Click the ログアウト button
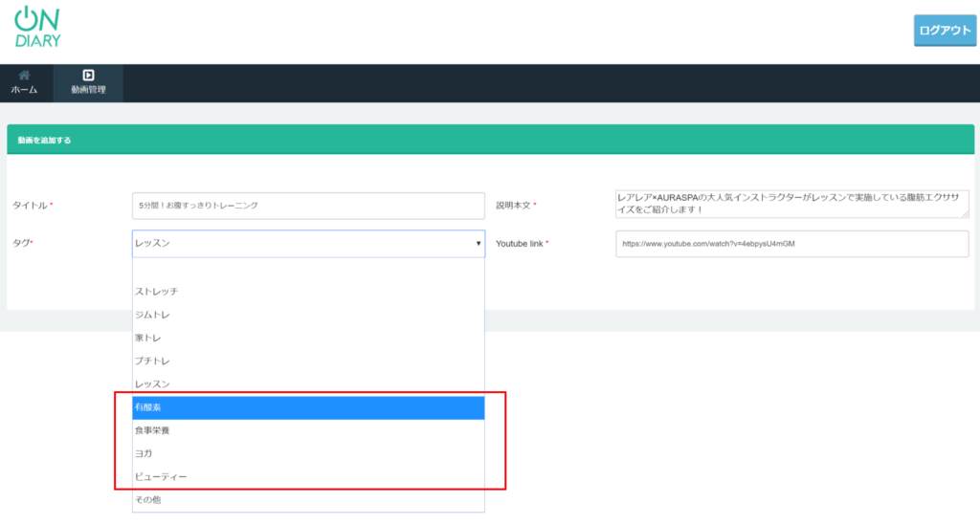Viewport: 980px width, 525px height. pos(945,30)
